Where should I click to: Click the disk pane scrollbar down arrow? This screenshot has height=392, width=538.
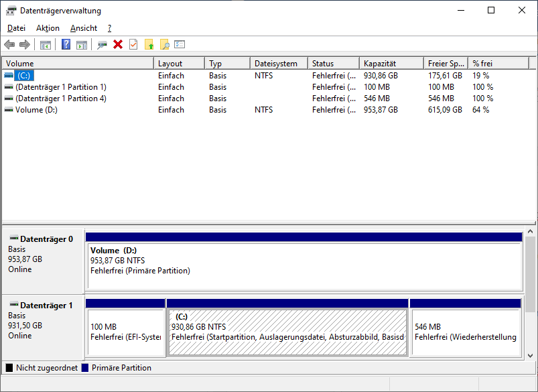point(530,356)
